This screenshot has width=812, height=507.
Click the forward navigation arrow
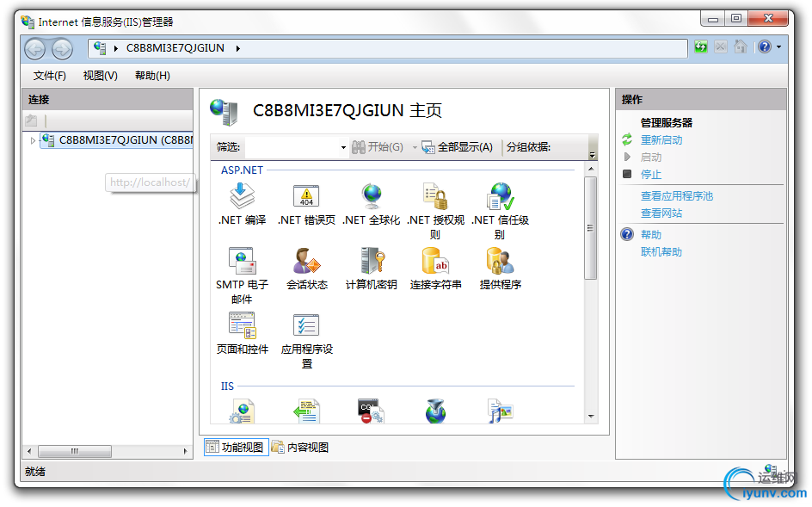point(62,49)
